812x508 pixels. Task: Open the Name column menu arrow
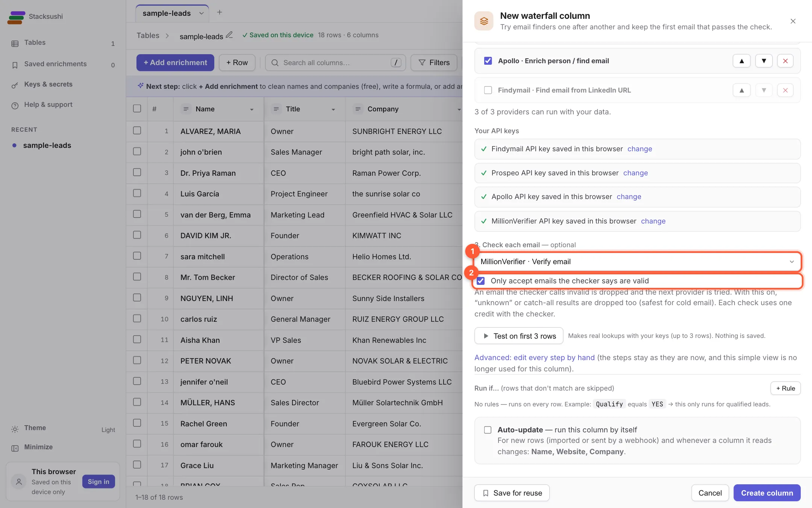pyautogui.click(x=251, y=110)
